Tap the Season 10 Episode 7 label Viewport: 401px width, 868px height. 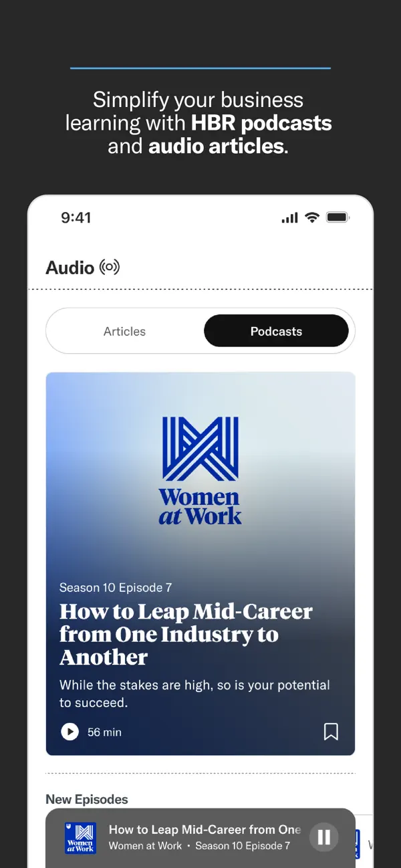click(x=116, y=588)
